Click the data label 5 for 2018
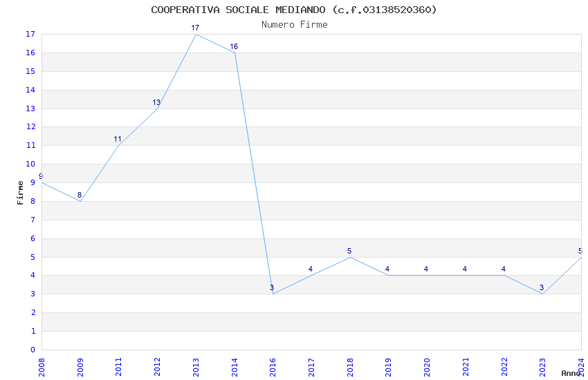Image resolution: width=588 pixels, height=380 pixels. 349,251
